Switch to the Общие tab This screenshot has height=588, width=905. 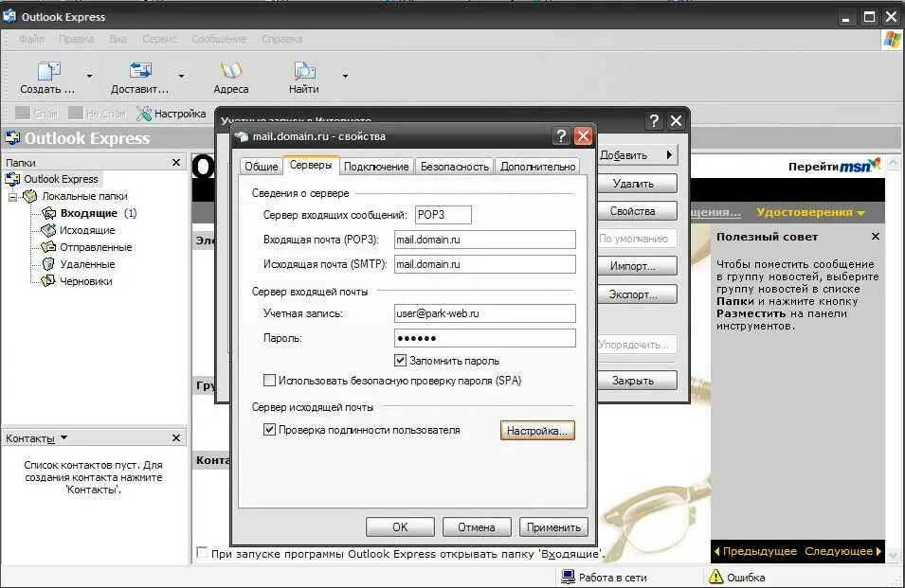tap(261, 166)
